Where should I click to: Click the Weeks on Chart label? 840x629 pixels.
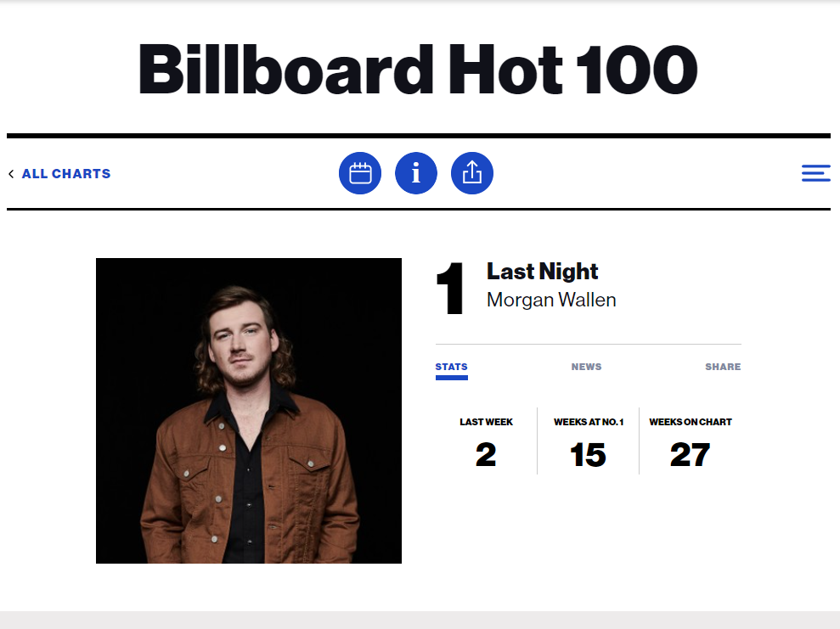[x=690, y=422]
